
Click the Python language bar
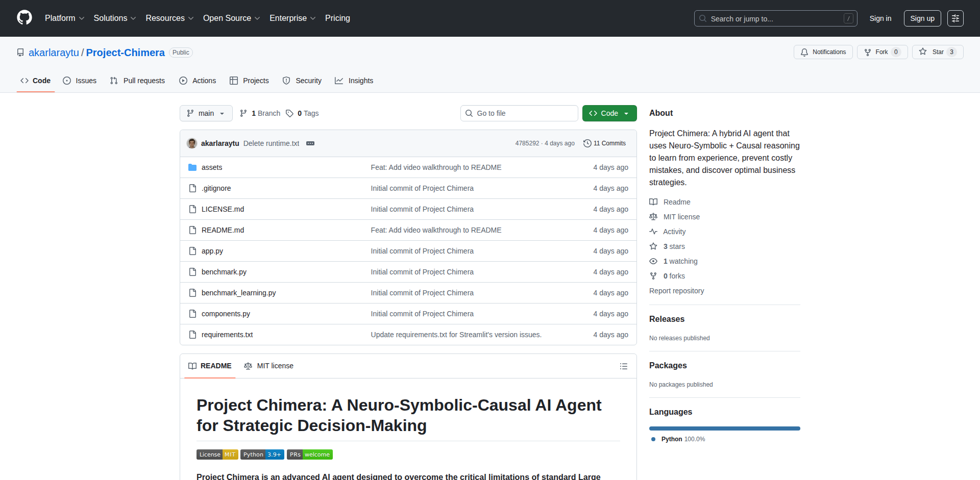coord(725,428)
